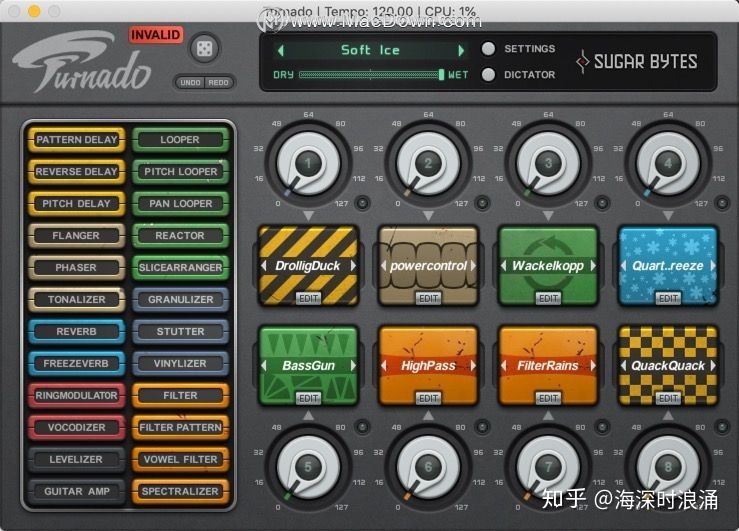Toggle the SETTINGS round button
The image size is (739, 531).
[489, 49]
